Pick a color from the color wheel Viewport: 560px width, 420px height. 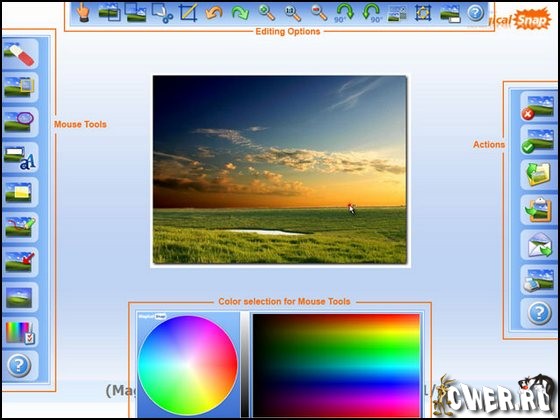pos(188,365)
